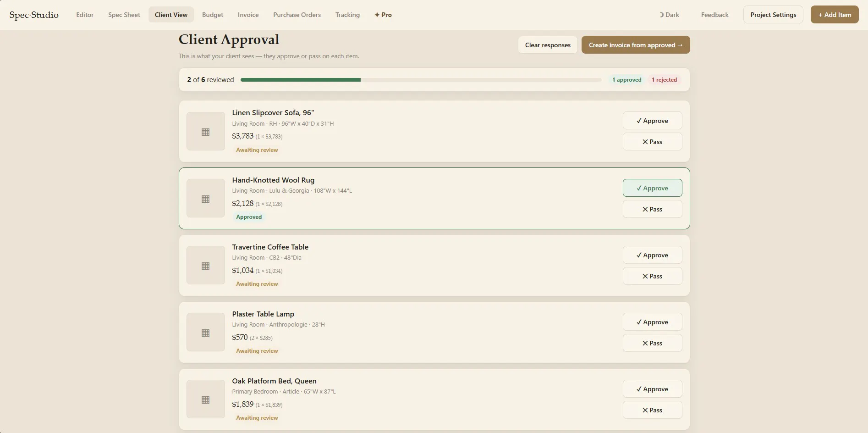Click 'Living Room · Lulu & Georgia' details
Viewport: 868px width, 433px height.
[292, 191]
